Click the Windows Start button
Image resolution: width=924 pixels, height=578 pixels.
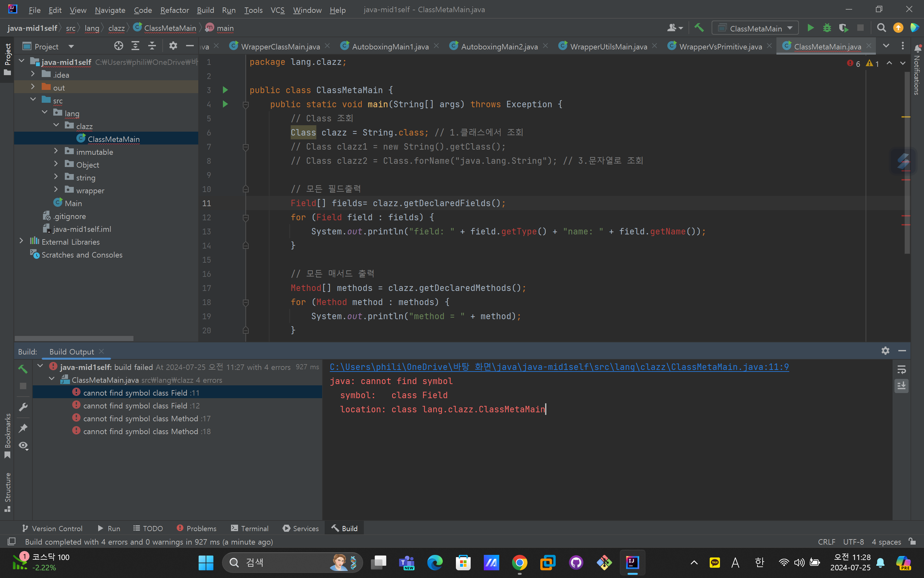coord(206,562)
